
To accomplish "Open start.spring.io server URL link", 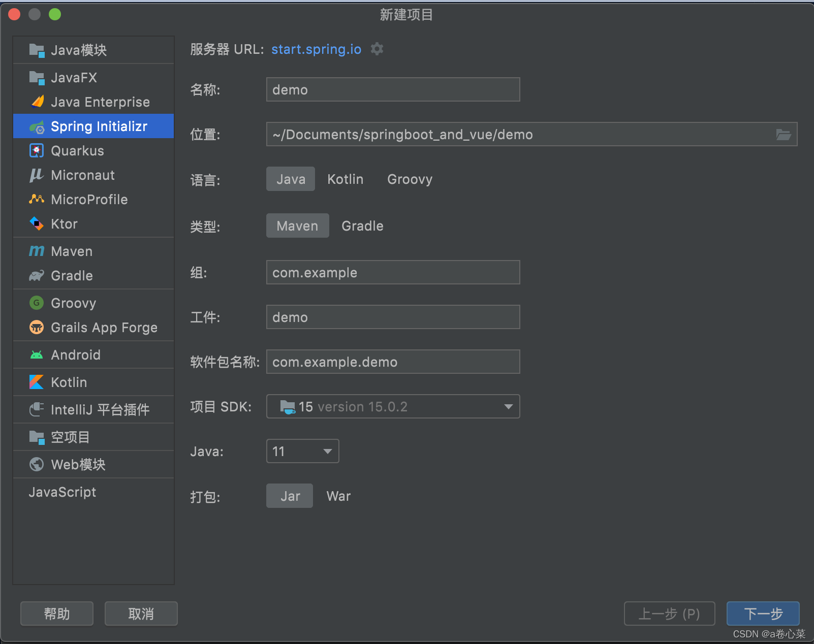I will pyautogui.click(x=316, y=49).
